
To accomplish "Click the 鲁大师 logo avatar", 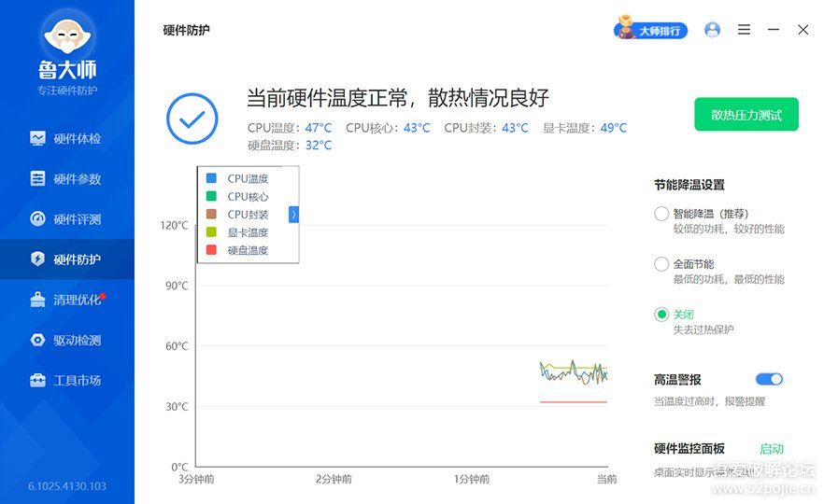I will (x=67, y=34).
